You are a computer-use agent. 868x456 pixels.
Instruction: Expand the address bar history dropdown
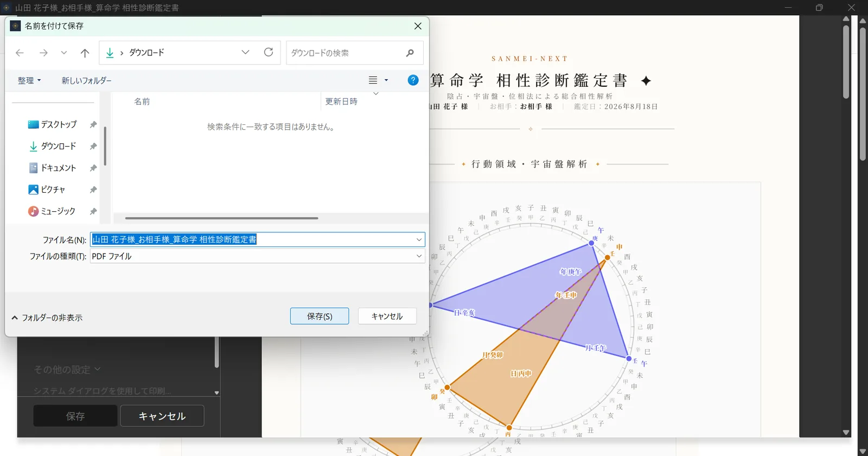245,52
